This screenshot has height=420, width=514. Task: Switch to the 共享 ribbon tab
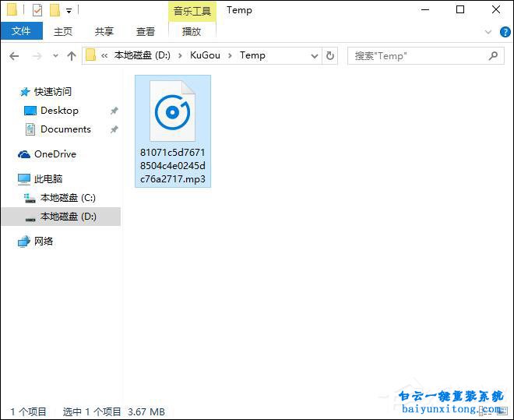(104, 31)
